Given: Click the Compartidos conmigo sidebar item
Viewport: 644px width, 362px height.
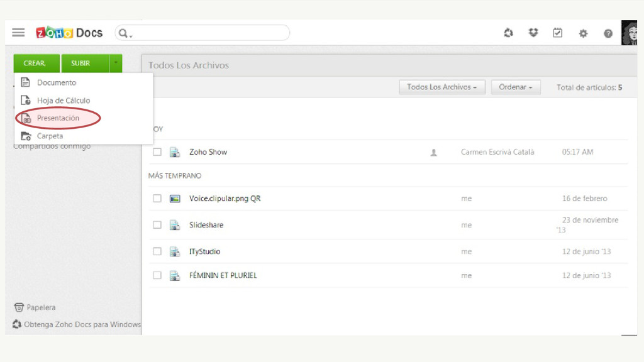Looking at the screenshot, I should pos(52,146).
